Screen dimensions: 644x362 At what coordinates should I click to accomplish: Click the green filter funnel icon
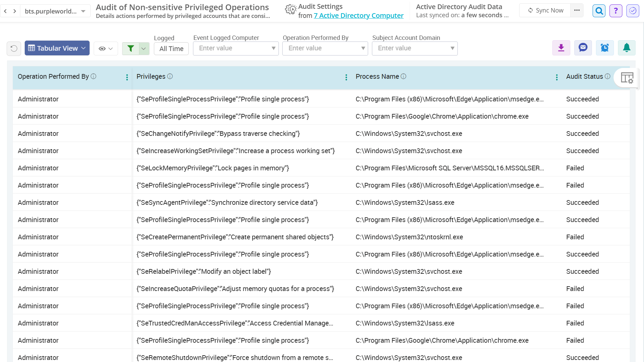[x=131, y=48]
